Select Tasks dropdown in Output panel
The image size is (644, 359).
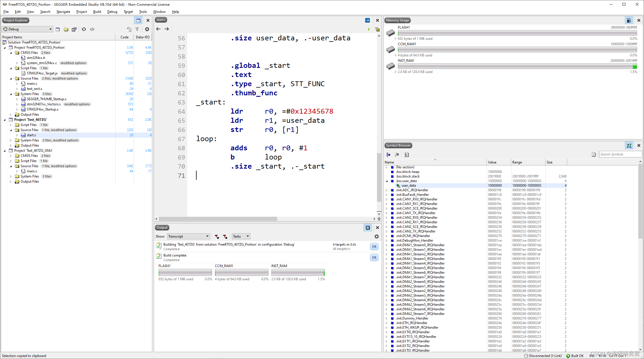241,236
